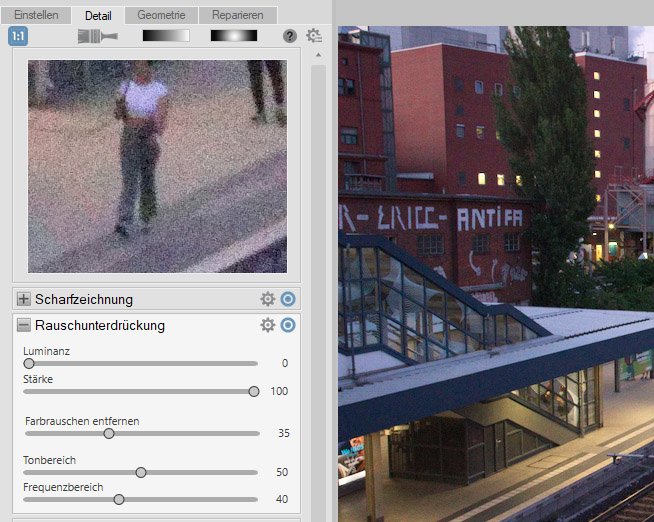This screenshot has width=654, height=522.
Task: Toggle the Scharfzeichnung enable circle
Action: coord(288,299)
